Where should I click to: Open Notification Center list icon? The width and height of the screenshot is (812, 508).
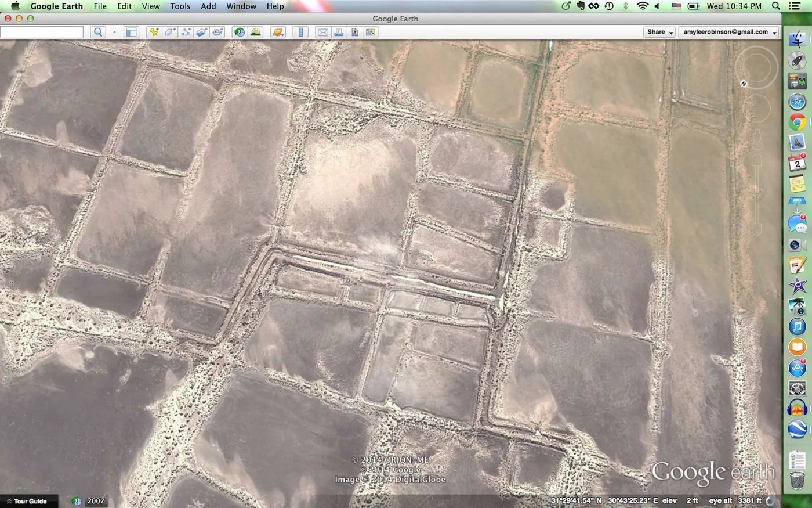click(795, 6)
